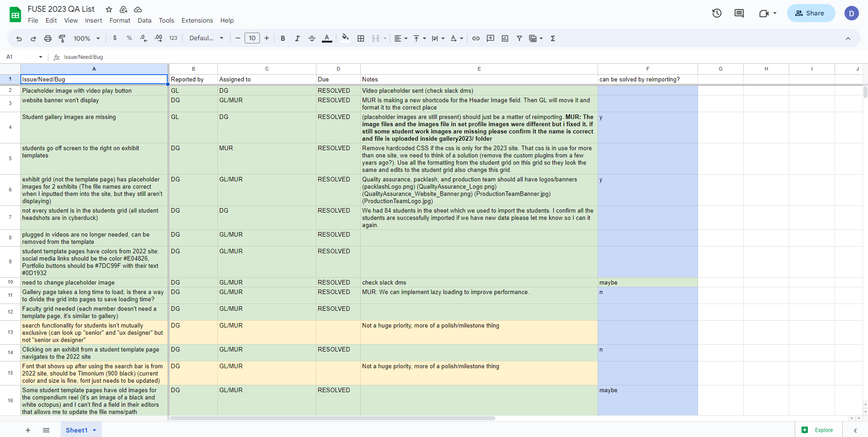Open the Extensions menu
The width and height of the screenshot is (868, 437).
pos(197,20)
